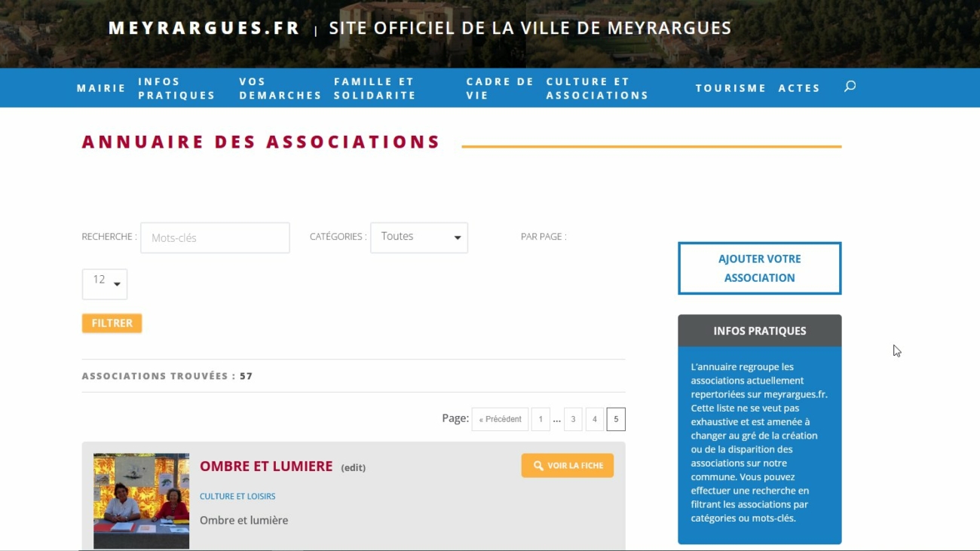
Task: Expand the ellipsis in the pagination bar
Action: coord(556,419)
